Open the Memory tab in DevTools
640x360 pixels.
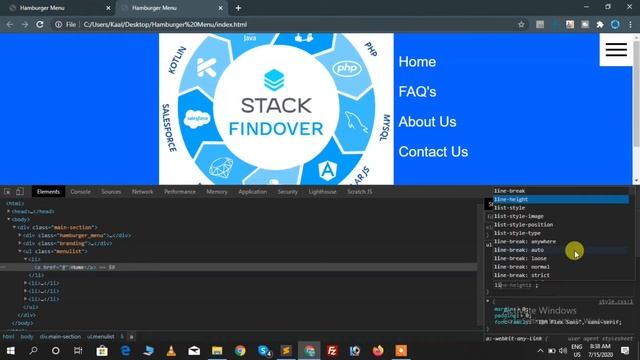click(217, 191)
